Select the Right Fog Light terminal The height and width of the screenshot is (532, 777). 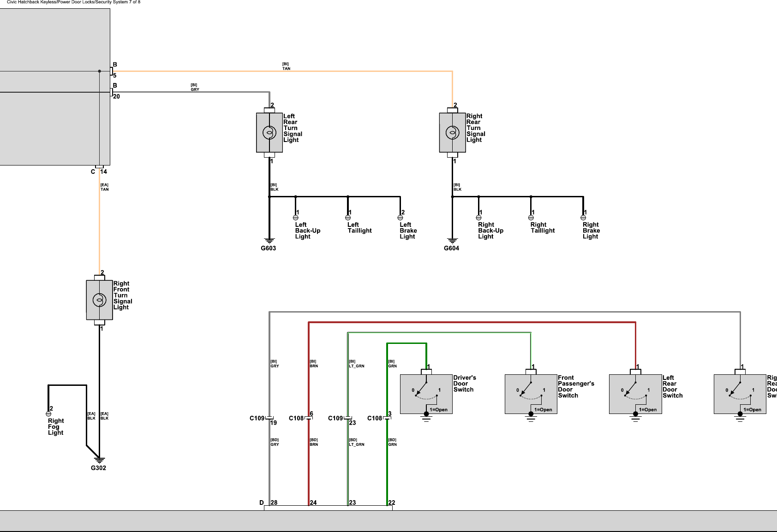pos(48,414)
